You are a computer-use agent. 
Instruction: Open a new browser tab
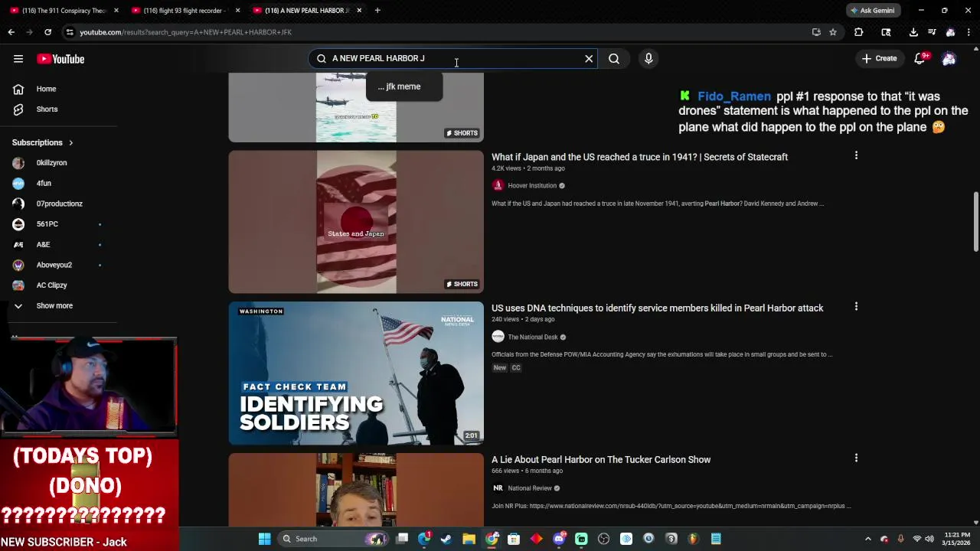tap(377, 10)
